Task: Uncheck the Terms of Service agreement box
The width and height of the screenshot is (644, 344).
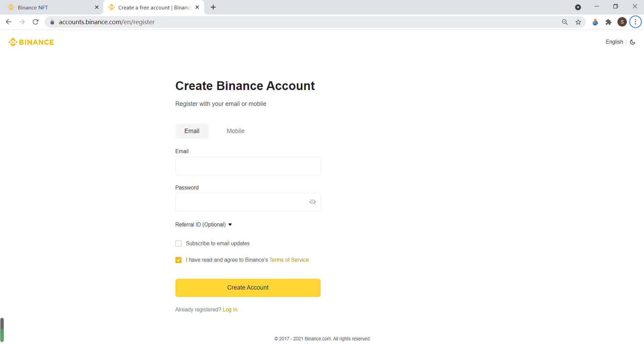Action: pos(178,260)
